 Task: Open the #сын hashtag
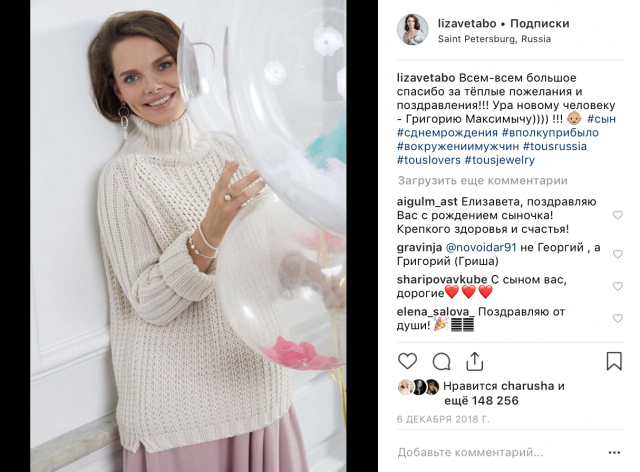pos(601,119)
